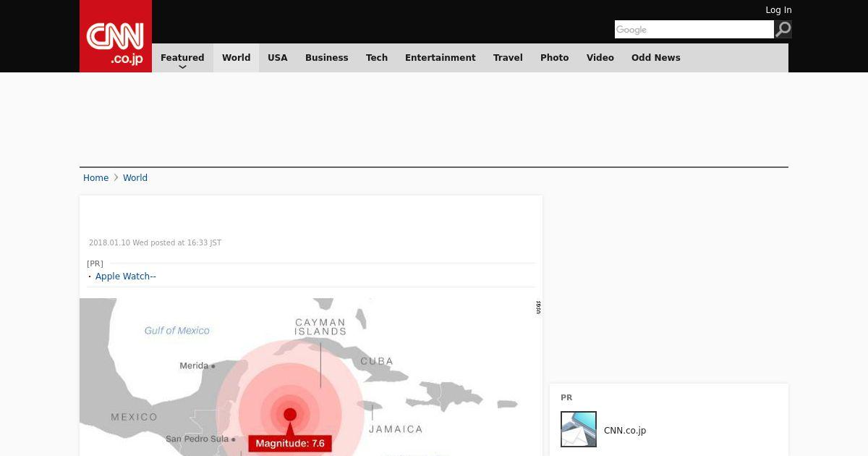Click the MEXICO map label

(x=134, y=417)
